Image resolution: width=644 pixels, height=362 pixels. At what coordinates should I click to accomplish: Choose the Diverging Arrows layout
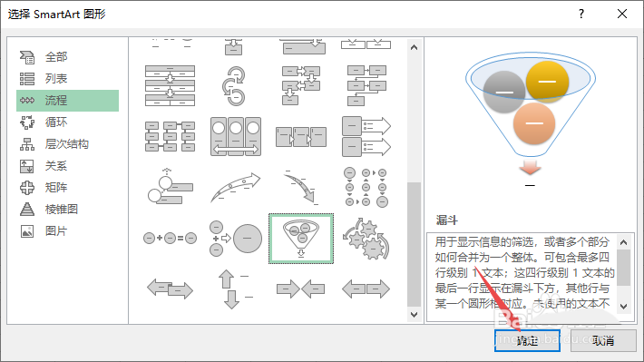[x=366, y=289]
